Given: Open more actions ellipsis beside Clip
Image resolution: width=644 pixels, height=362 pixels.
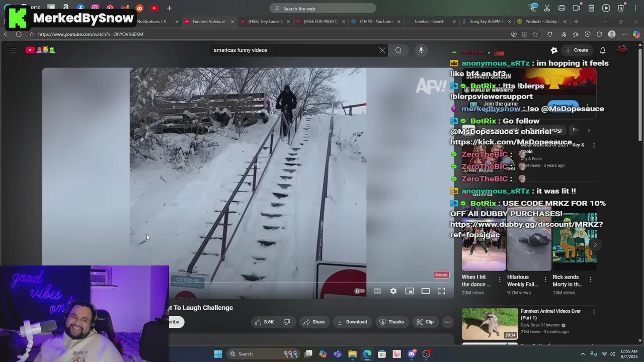Looking at the screenshot, I should [447, 322].
